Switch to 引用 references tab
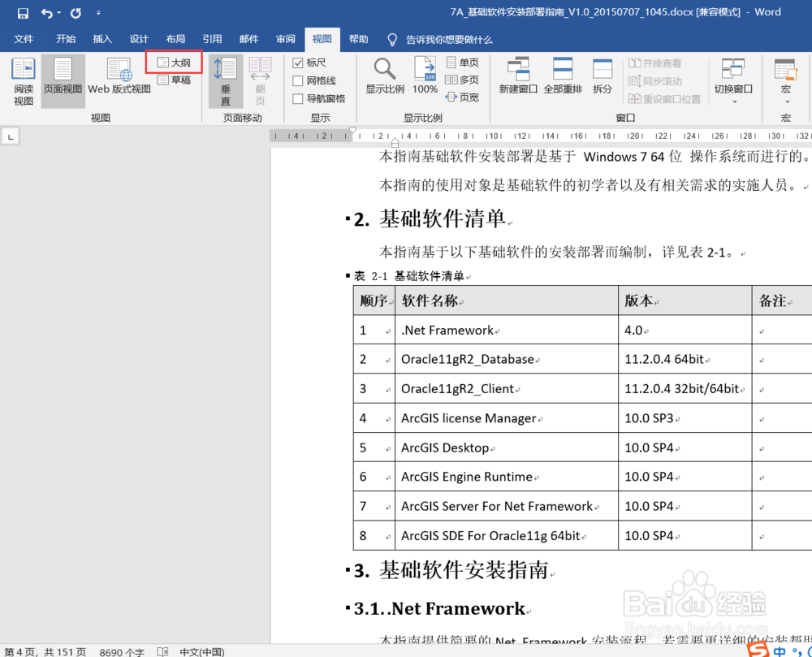The height and width of the screenshot is (657, 812). (212, 39)
